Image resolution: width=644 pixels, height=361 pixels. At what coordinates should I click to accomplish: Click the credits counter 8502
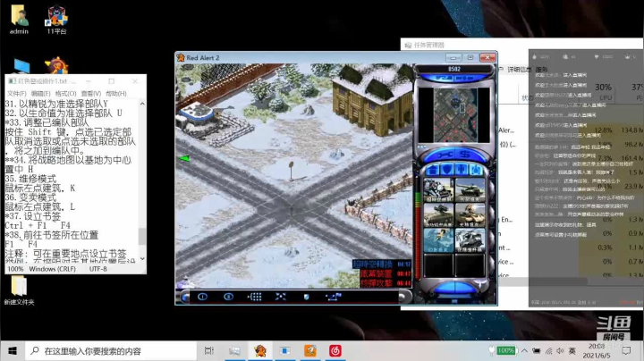(454, 69)
